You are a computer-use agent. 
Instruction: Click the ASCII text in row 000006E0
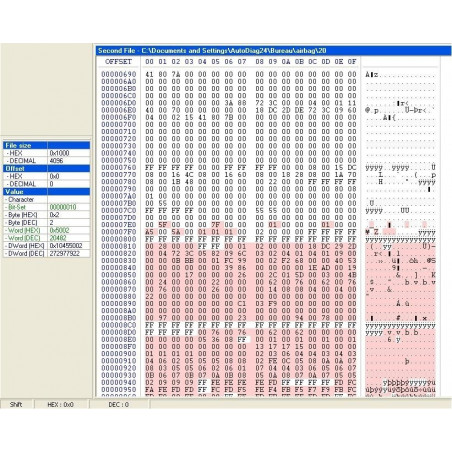tap(400, 110)
